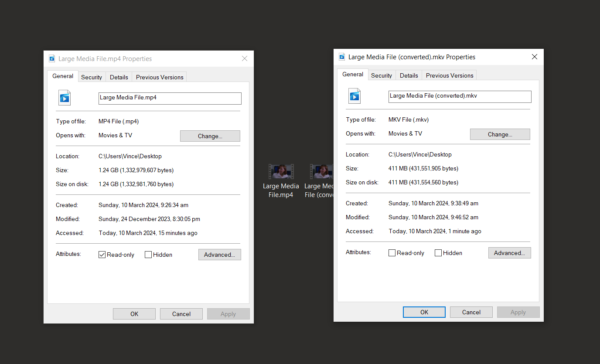Uncheck Read-only for Large Media File.mp4

102,254
